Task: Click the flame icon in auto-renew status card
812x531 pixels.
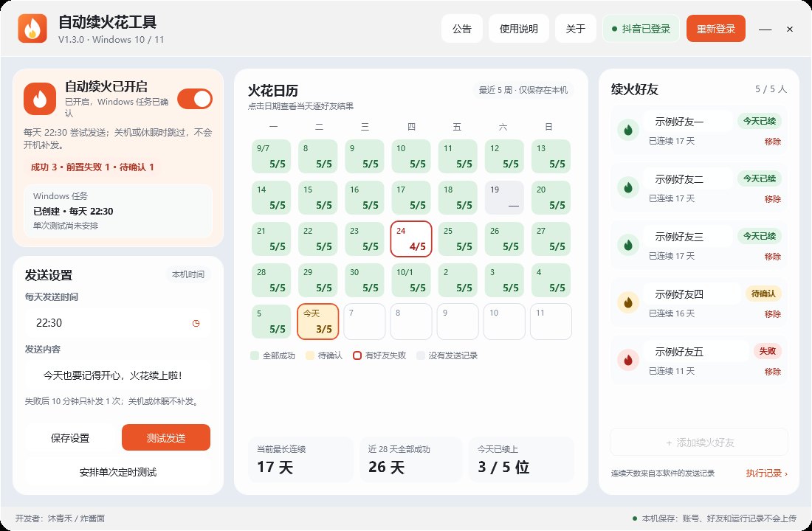Action: (40, 99)
